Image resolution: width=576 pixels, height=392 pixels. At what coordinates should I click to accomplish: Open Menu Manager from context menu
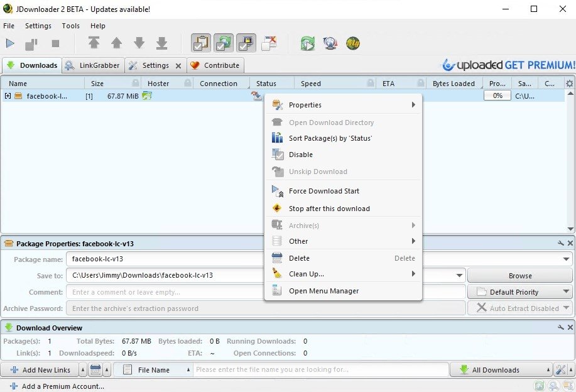343,291
